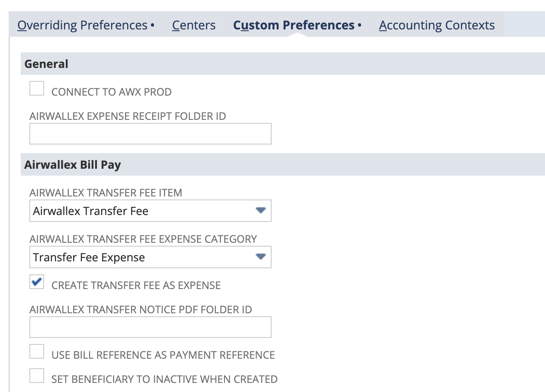Focus the Airwallex Expense Receipt Folder ID field
The width and height of the screenshot is (545, 392).
click(150, 134)
